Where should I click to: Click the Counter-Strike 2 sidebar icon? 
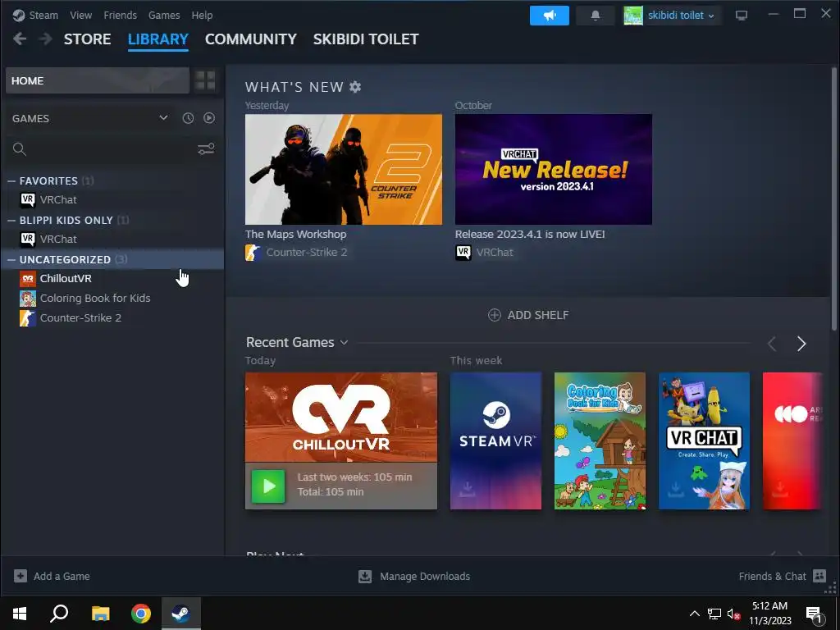tap(28, 317)
